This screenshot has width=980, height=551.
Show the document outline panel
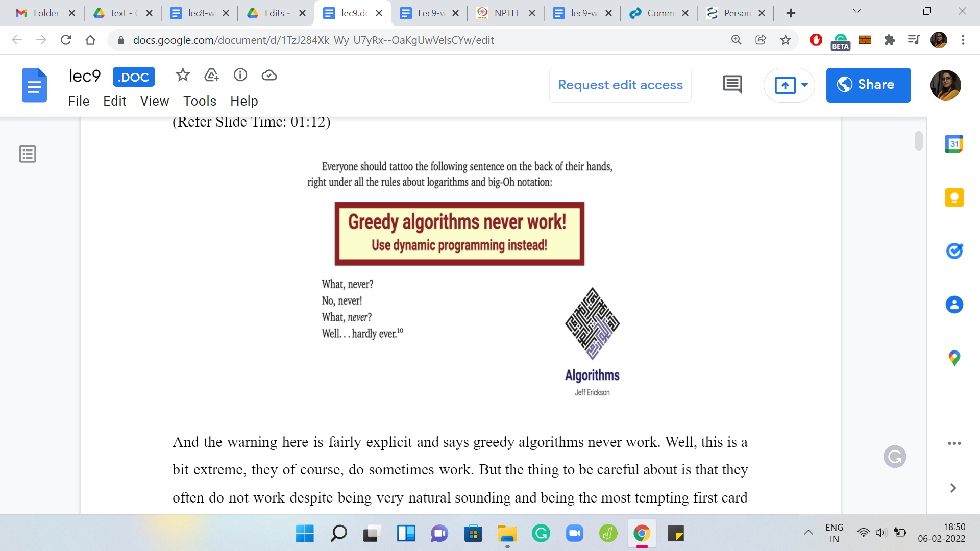click(x=28, y=154)
